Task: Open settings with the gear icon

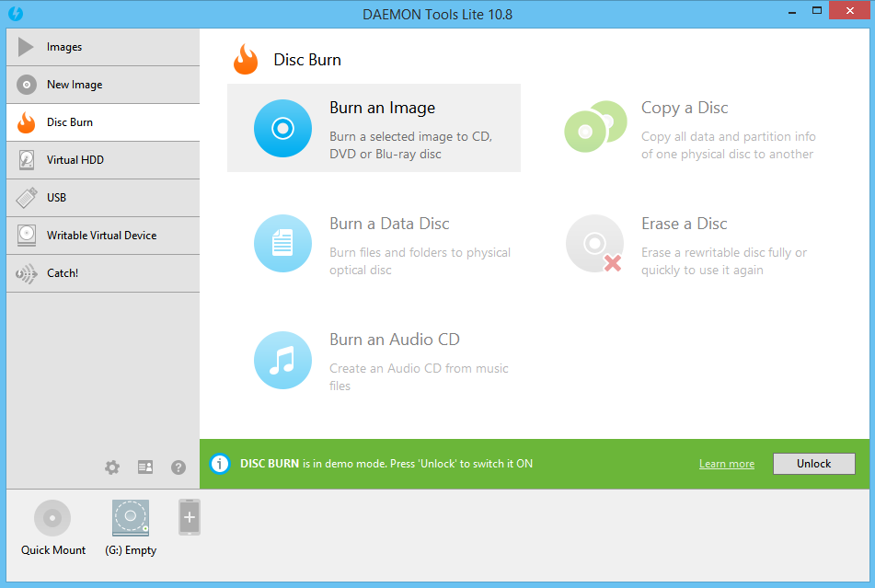Action: point(112,467)
